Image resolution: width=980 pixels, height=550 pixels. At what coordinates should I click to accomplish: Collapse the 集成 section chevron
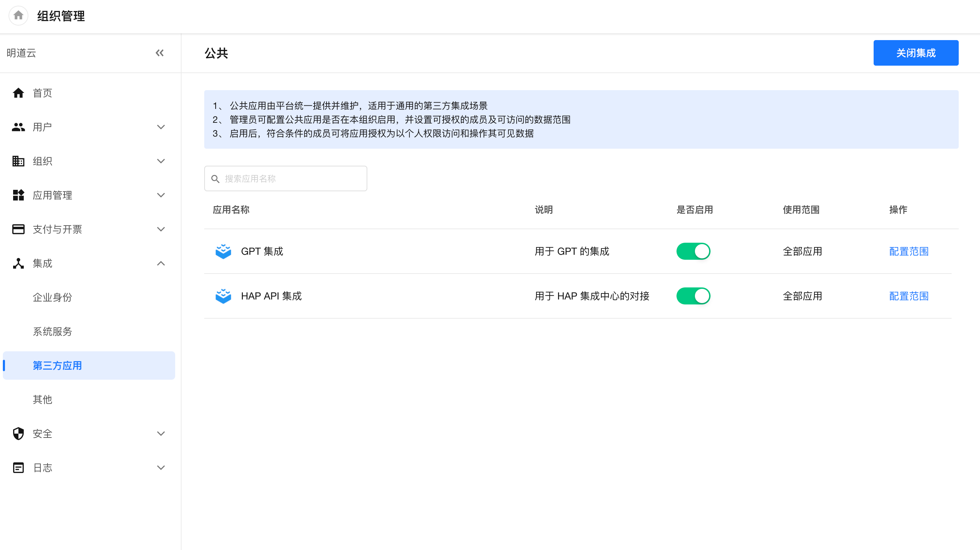click(161, 263)
